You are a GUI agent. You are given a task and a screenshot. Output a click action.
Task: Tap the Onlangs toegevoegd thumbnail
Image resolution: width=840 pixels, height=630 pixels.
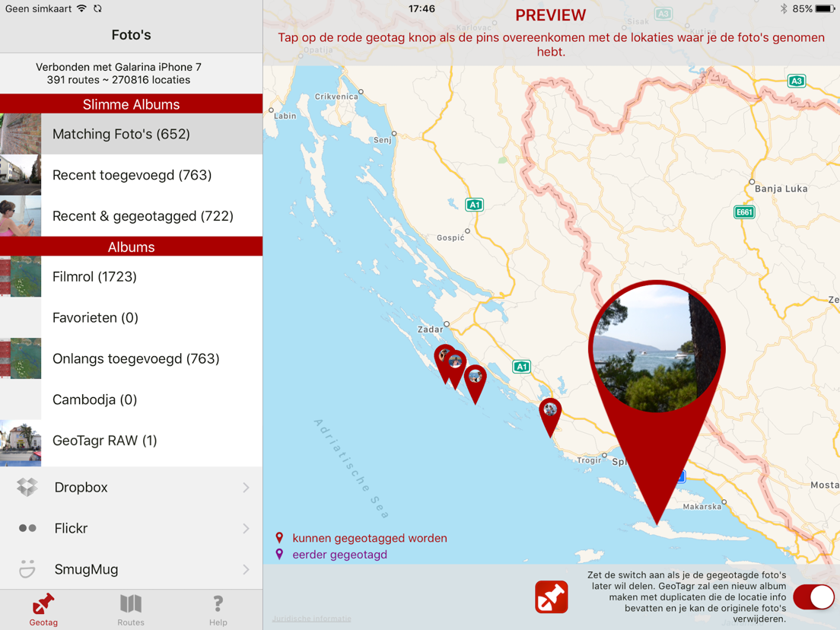(21, 358)
